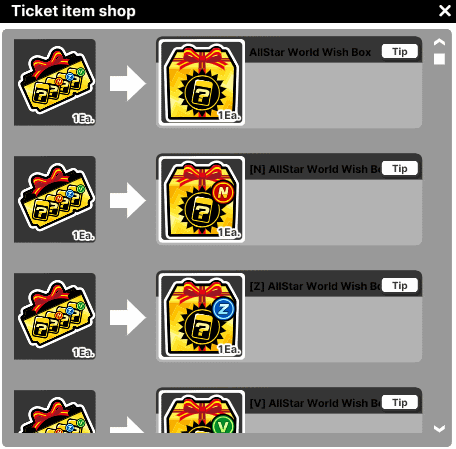Select the [Z] AllStar World Wish Box icon
Image resolution: width=456 pixels, height=449 pixels.
201,316
